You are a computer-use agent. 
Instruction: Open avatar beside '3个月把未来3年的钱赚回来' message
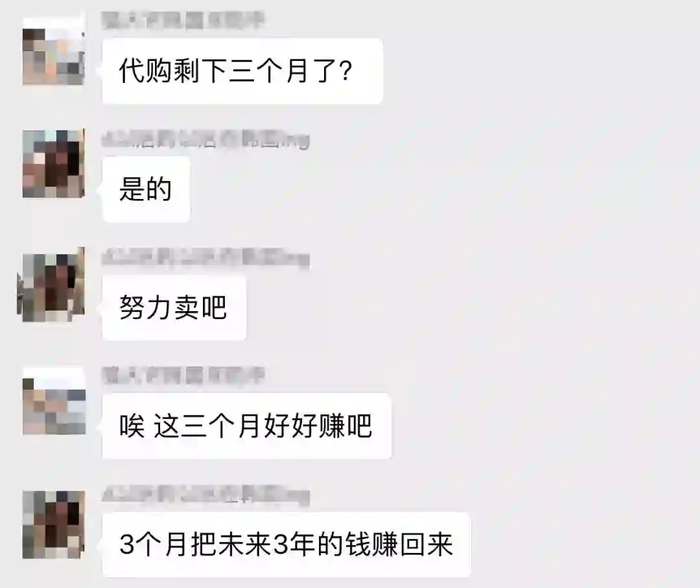[54, 524]
